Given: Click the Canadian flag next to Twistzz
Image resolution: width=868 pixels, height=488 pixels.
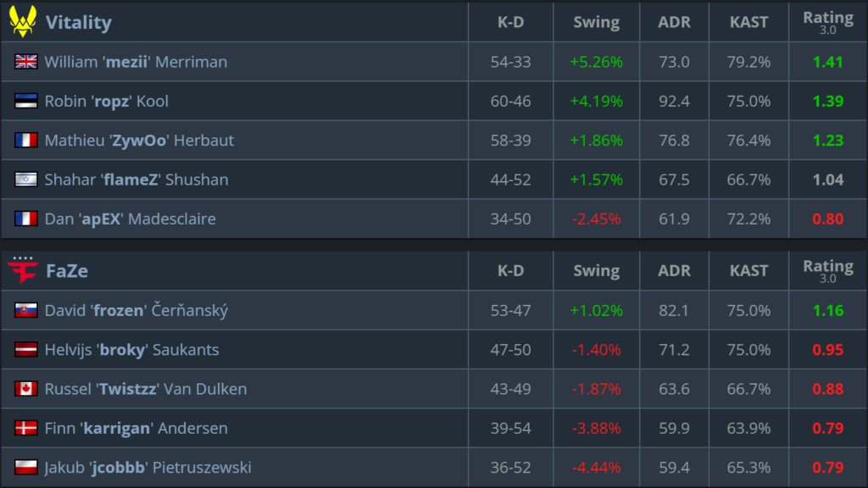Looking at the screenshot, I should pyautogui.click(x=25, y=389).
